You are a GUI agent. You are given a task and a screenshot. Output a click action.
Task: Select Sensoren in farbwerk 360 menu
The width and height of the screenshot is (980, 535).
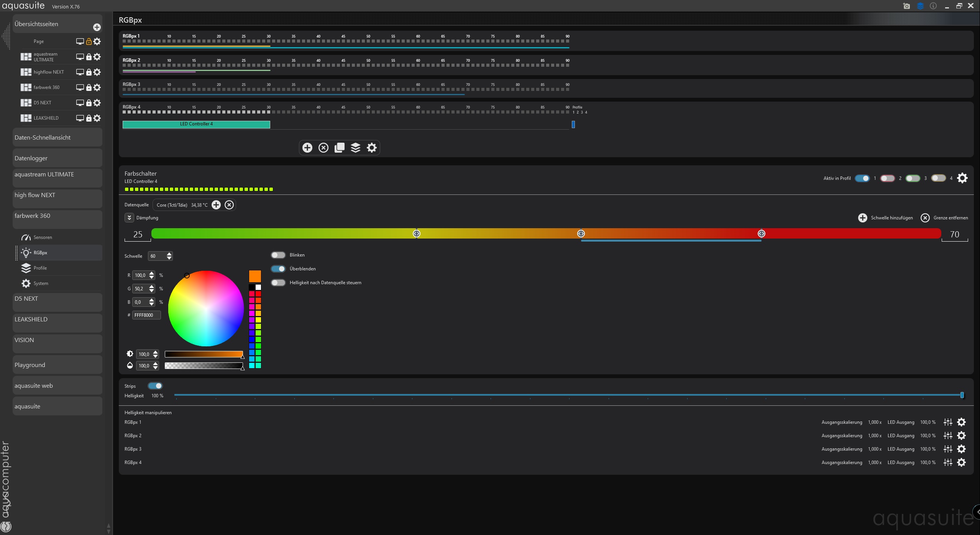click(43, 237)
